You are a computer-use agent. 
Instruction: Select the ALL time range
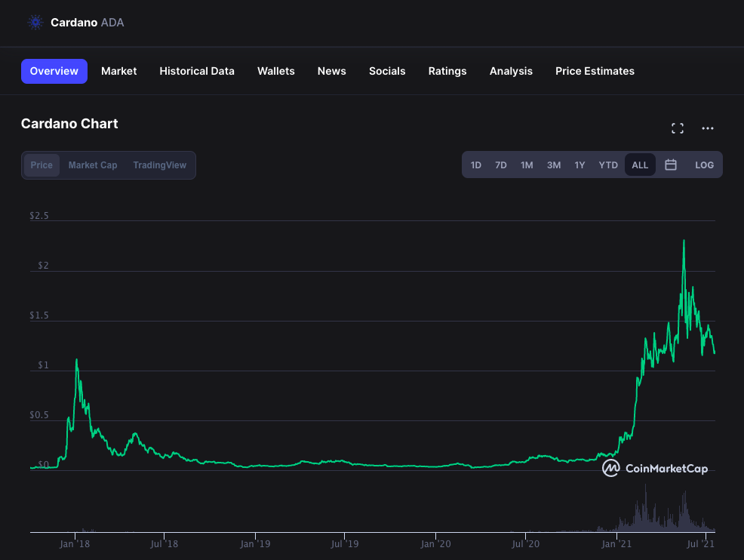tap(640, 165)
